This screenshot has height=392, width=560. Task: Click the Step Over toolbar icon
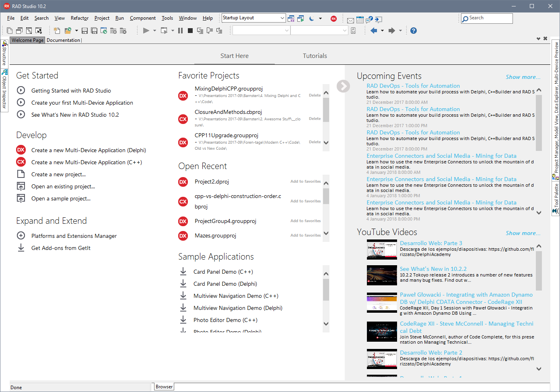210,31
